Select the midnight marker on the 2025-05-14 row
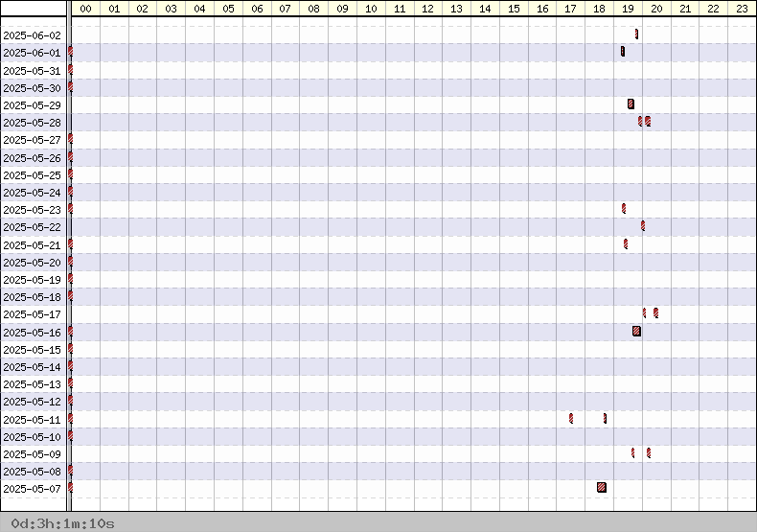 71,366
